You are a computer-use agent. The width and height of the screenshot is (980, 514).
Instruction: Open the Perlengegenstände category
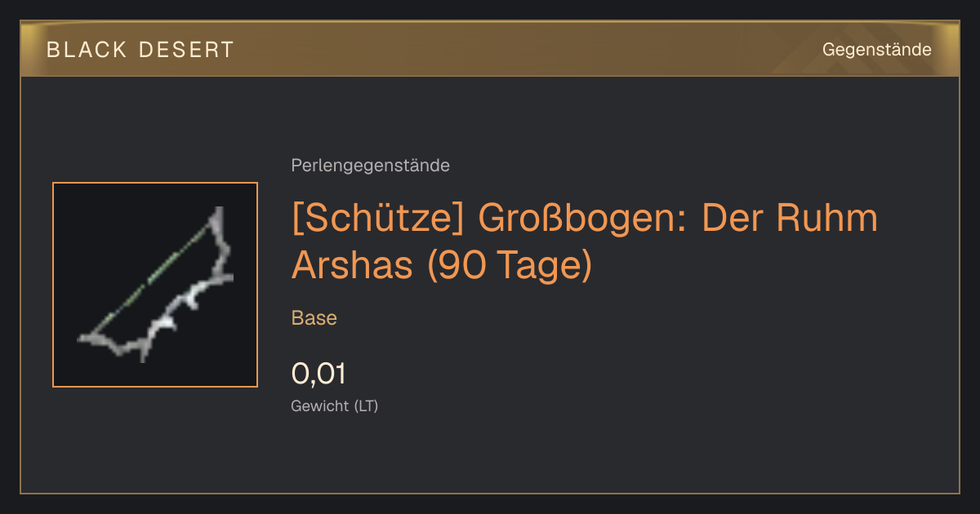pyautogui.click(x=370, y=166)
